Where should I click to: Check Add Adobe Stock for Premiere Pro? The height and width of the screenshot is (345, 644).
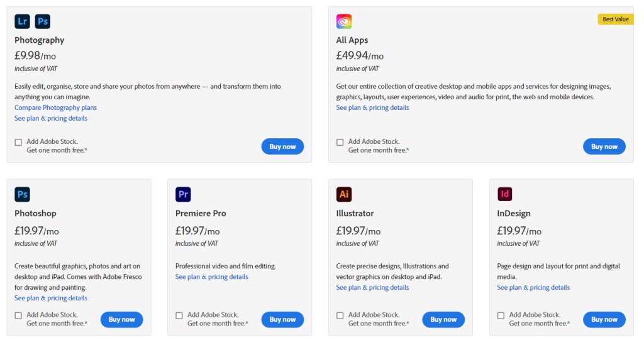click(179, 315)
